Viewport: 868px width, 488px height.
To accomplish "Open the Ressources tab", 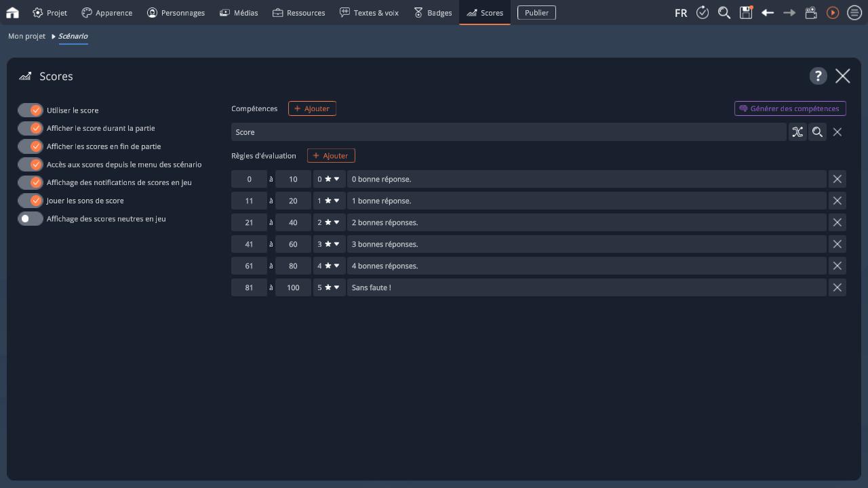I will tap(299, 13).
